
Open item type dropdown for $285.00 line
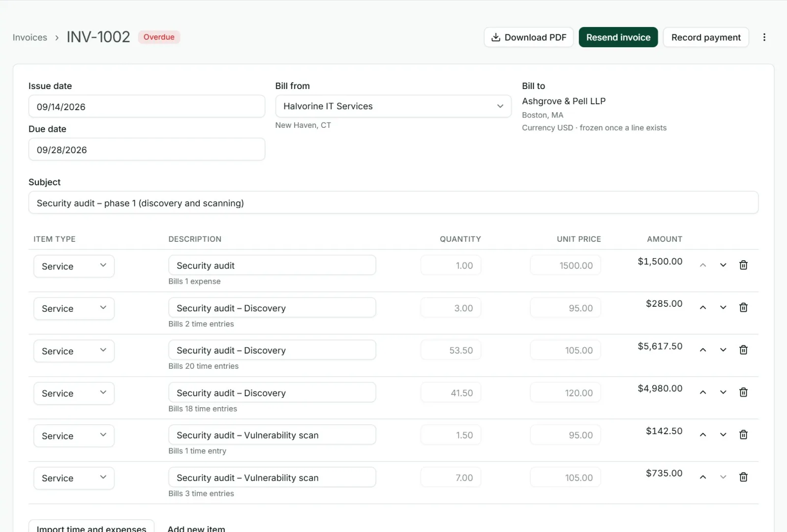tap(74, 308)
